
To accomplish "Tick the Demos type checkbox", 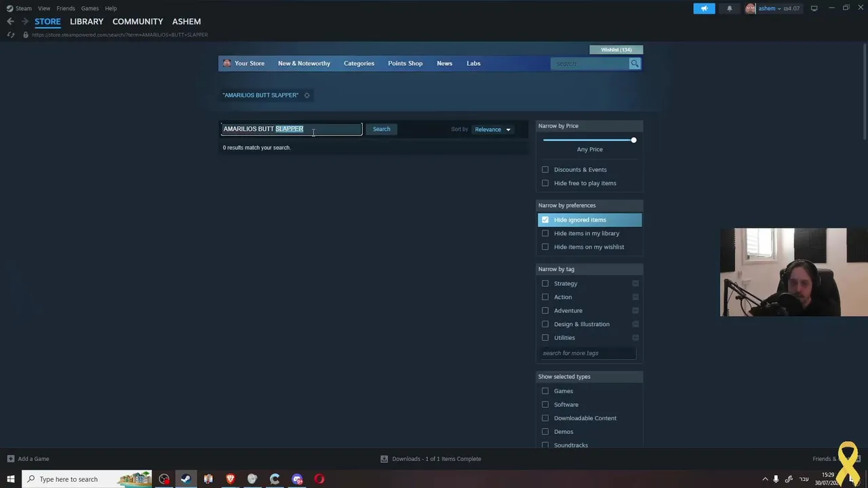I will (545, 432).
